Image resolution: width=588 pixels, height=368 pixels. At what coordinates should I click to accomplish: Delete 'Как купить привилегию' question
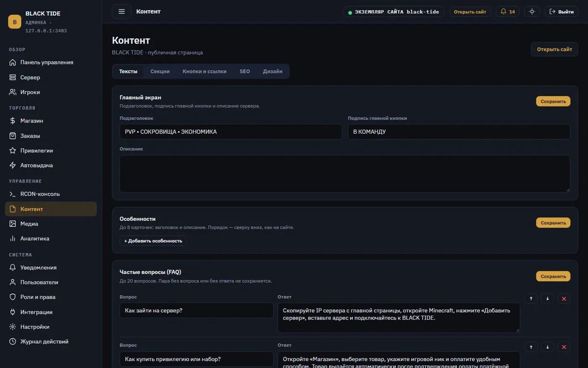(564, 347)
